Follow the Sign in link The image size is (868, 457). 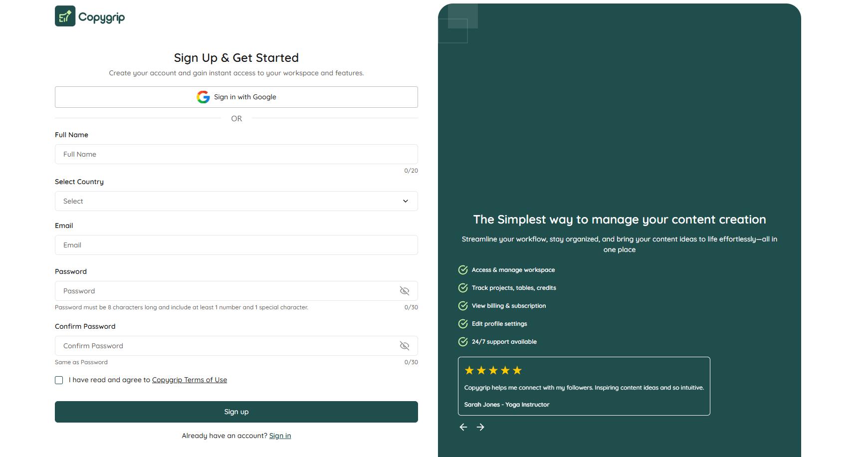280,436
